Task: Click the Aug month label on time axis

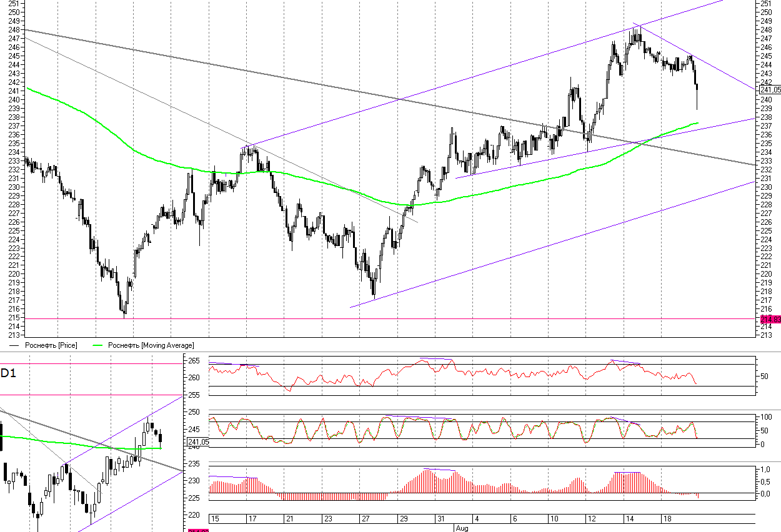Action: point(462,528)
